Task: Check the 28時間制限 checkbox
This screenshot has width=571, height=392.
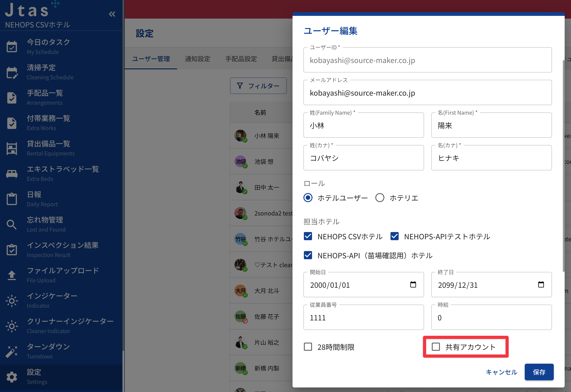Action: click(x=308, y=347)
